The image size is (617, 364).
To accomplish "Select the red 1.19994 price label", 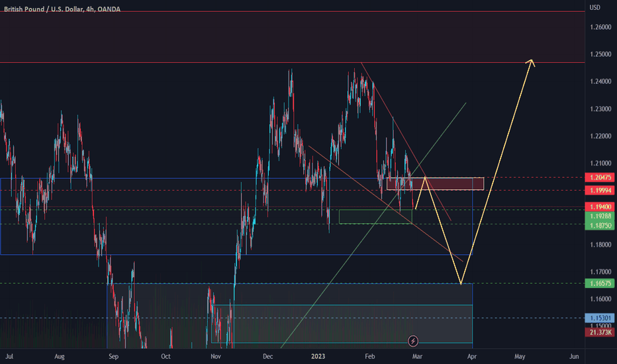I will 600,191.
